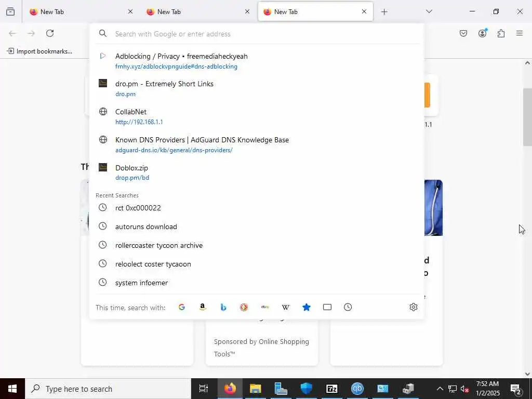Go back one page arrow
Screen dimensions: 532x399
pyautogui.click(x=12, y=33)
